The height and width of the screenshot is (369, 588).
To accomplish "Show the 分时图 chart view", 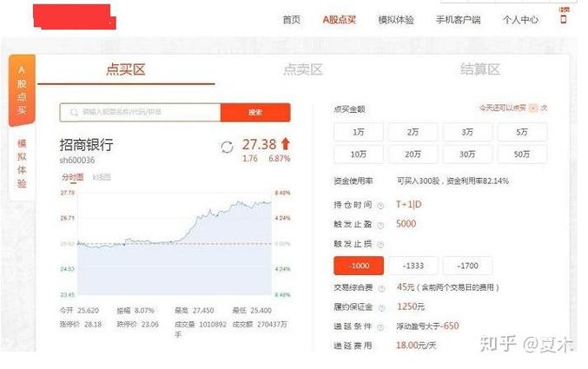I will click(73, 177).
